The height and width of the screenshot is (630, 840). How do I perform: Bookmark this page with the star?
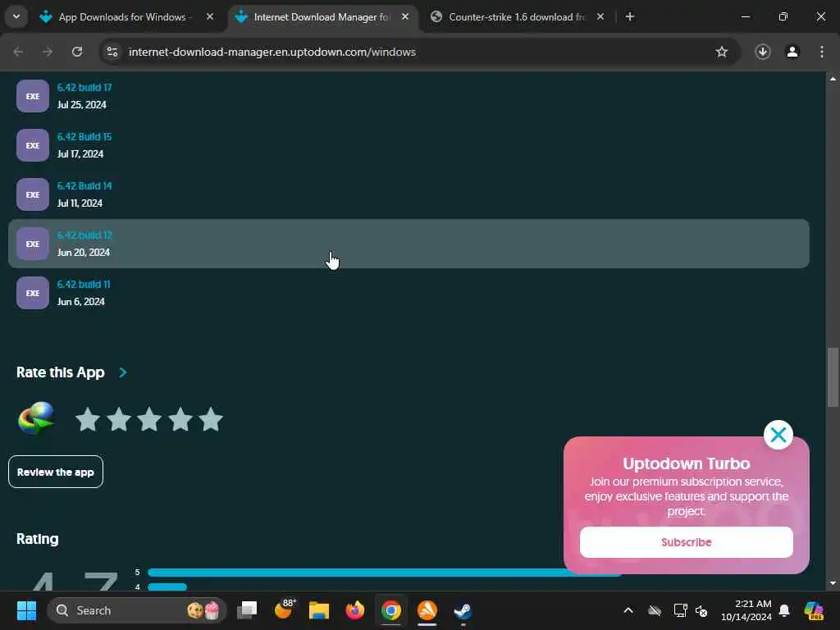point(722,52)
